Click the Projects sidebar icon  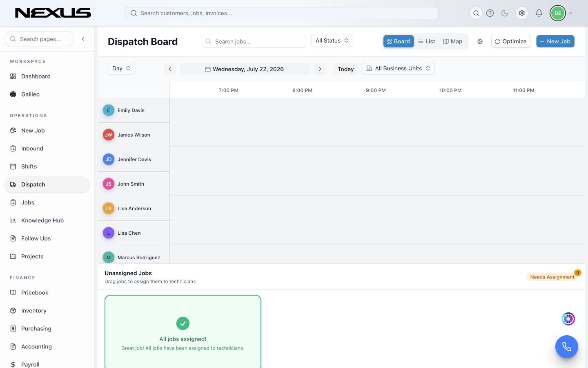(x=13, y=256)
